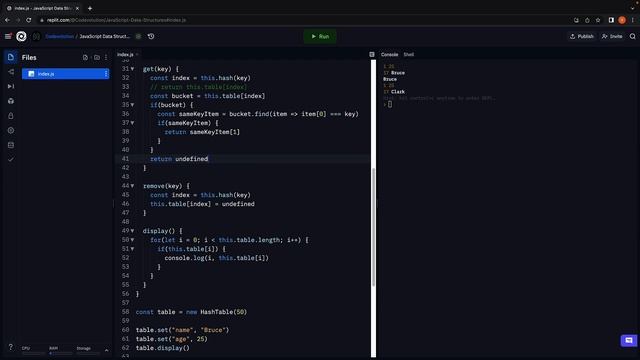Reload the browser page
This screenshot has width=640, height=360.
tap(29, 20)
